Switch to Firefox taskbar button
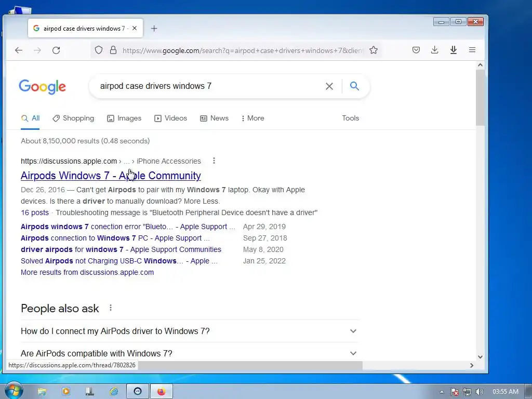The width and height of the screenshot is (532, 399). (x=162, y=392)
